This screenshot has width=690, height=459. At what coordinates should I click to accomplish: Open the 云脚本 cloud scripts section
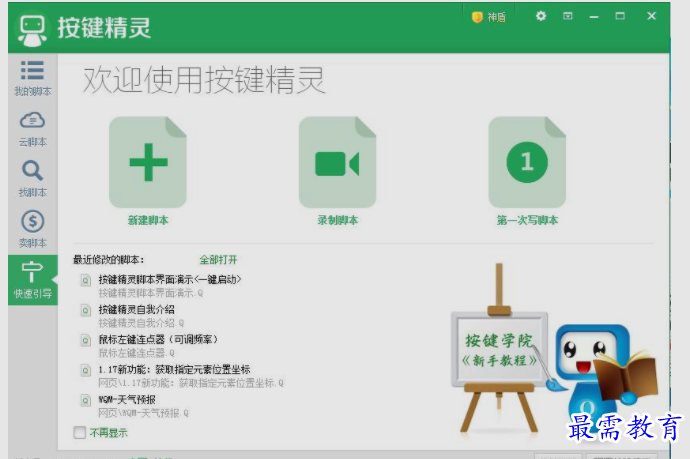[33, 129]
